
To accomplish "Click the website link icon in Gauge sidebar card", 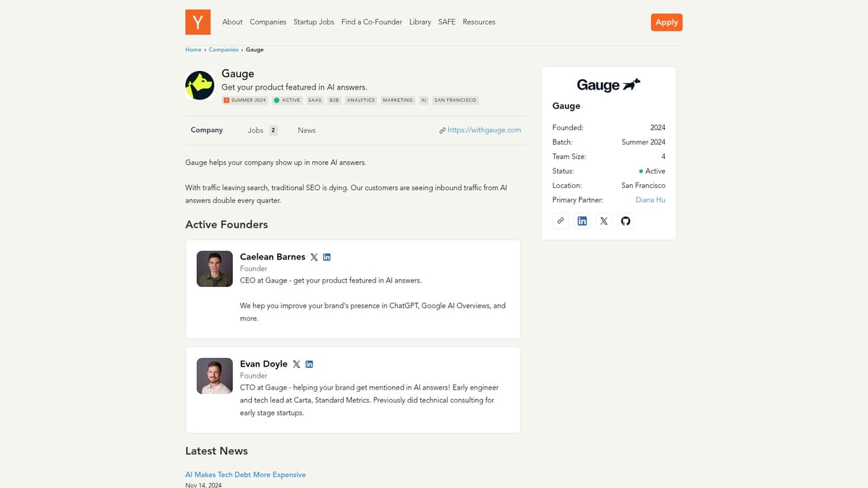I will tap(561, 221).
